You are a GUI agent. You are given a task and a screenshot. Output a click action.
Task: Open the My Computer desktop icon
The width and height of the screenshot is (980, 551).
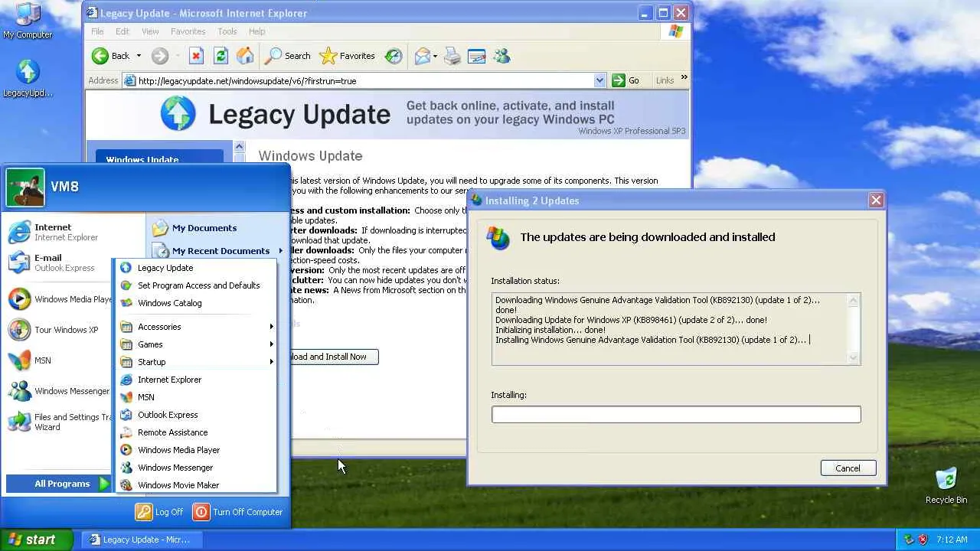pos(28,21)
